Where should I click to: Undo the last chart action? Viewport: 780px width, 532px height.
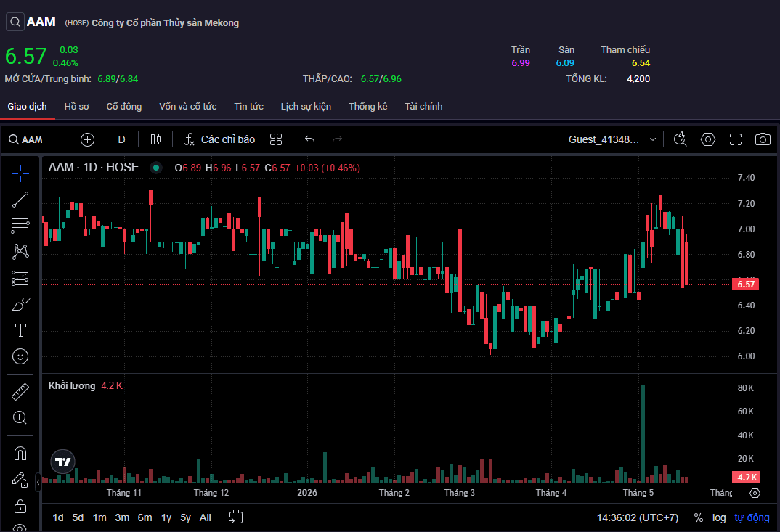(x=310, y=139)
